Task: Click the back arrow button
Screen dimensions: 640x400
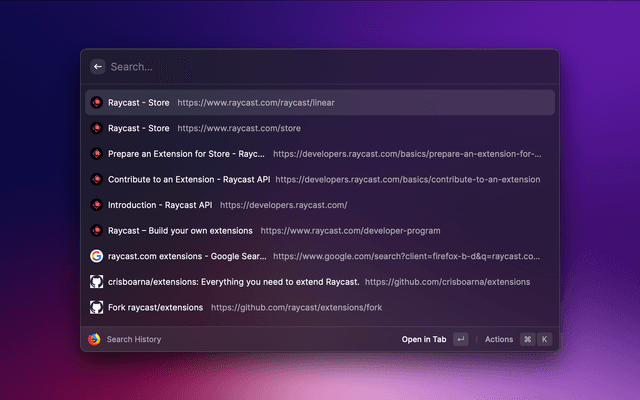Action: coord(98,67)
